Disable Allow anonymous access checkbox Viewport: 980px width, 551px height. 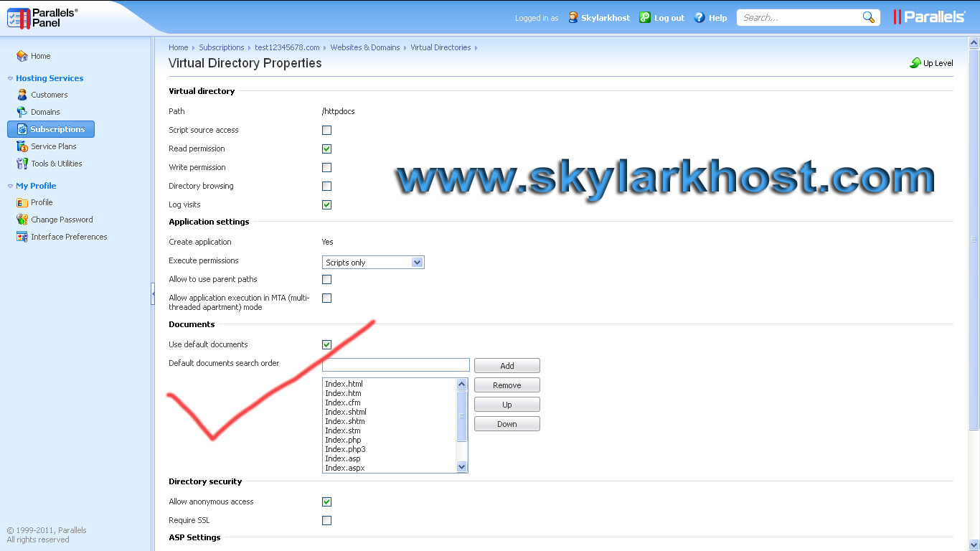point(326,501)
